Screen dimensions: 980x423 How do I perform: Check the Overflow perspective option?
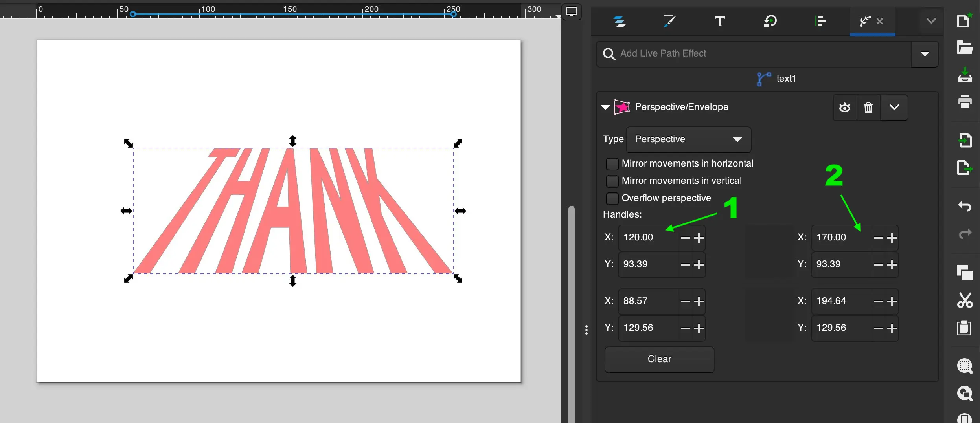pyautogui.click(x=612, y=198)
